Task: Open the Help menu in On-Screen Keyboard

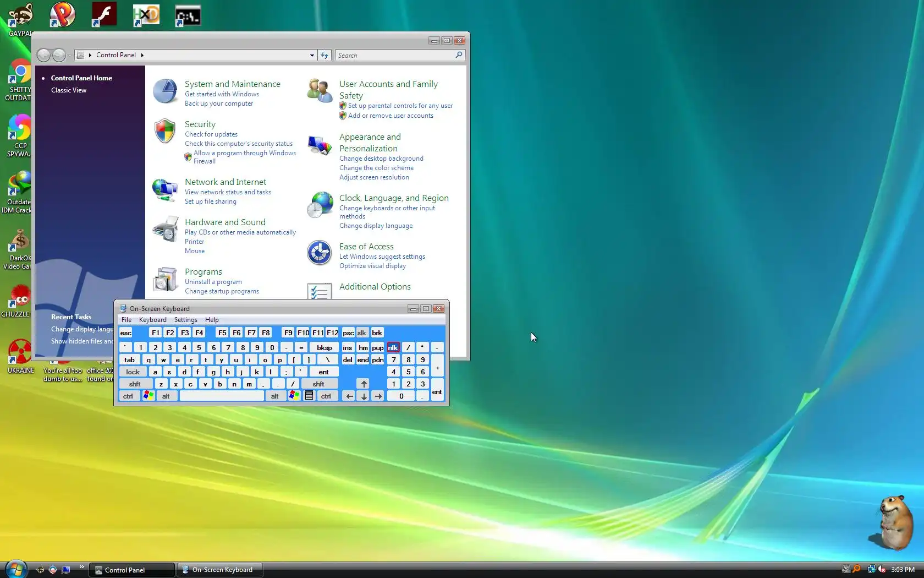Action: tap(212, 320)
